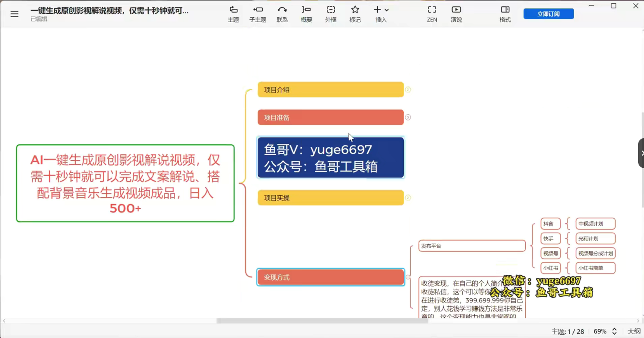Screen dimensions: 644x338
Task: Select the 项目实操 topic
Action: point(331,198)
